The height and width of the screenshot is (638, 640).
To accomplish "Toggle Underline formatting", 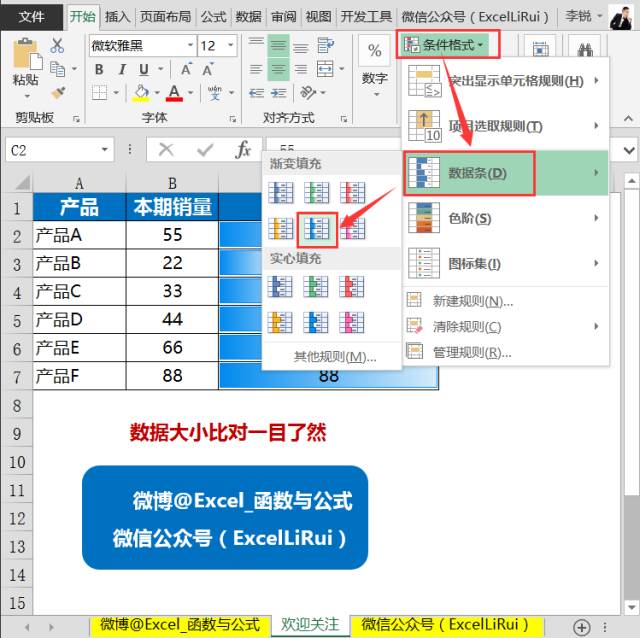I will 144,69.
